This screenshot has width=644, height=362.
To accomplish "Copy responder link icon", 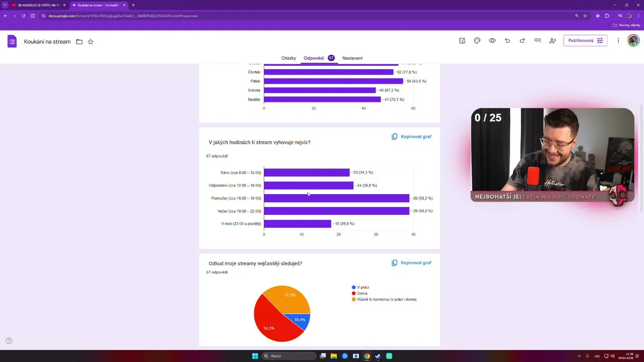I will 537,41.
